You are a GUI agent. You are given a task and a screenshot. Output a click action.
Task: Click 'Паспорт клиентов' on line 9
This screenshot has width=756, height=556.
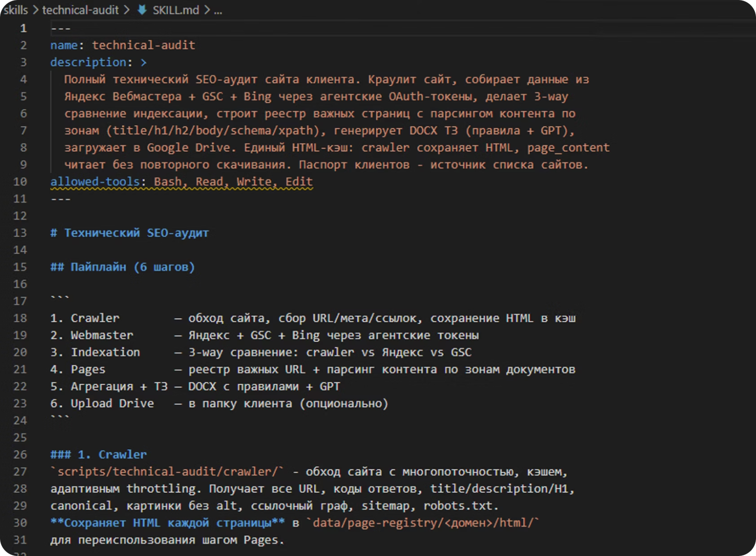coord(354,164)
